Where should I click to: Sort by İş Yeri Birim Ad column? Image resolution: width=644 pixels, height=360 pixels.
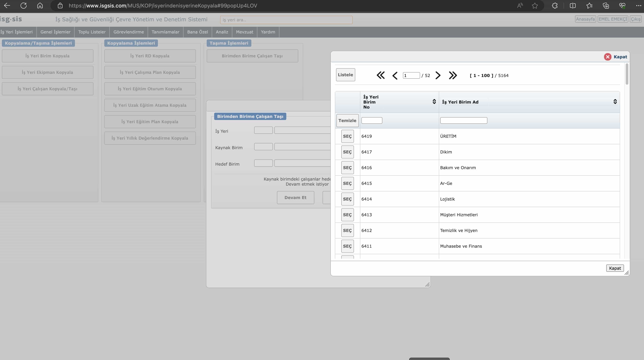(615, 101)
